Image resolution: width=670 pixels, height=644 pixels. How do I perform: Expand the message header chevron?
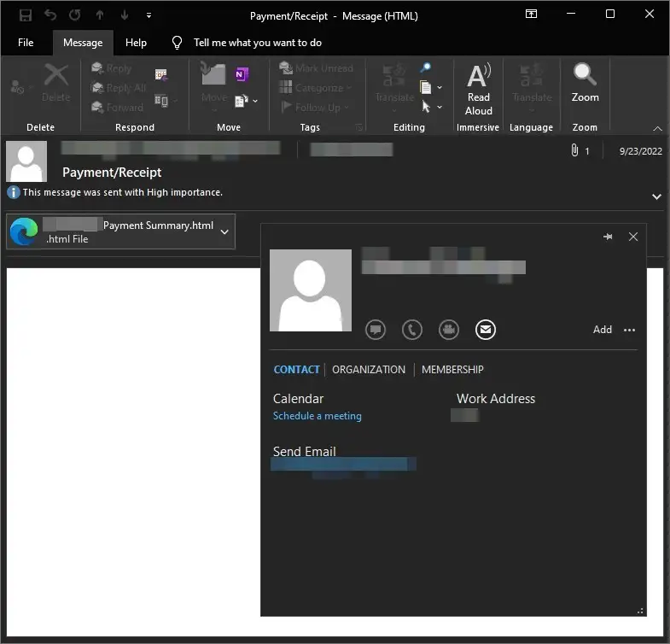(656, 196)
